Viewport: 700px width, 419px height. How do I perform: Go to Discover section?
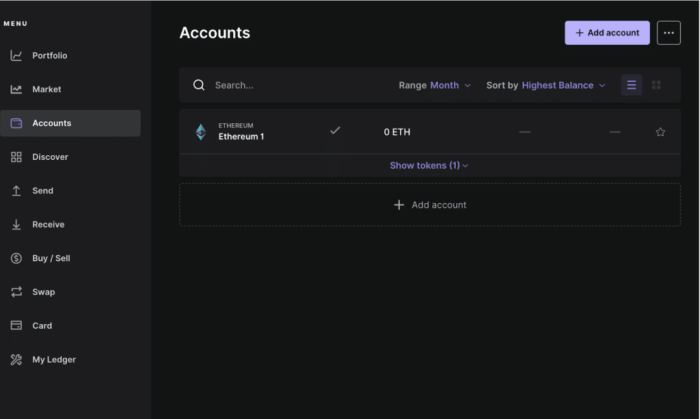(50, 157)
